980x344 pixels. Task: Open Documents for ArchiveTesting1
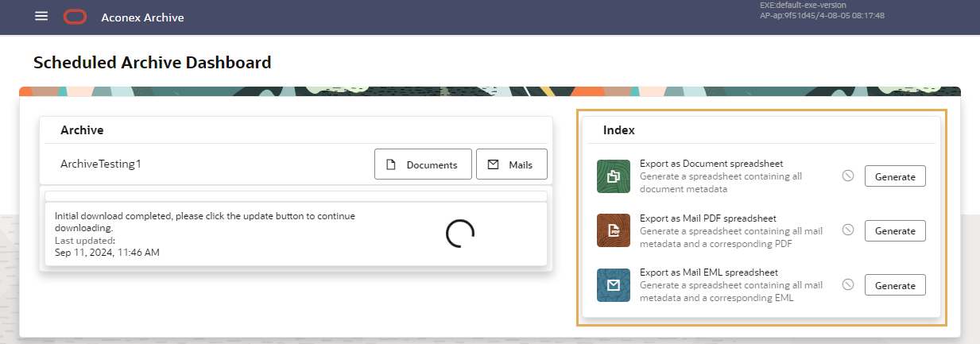click(x=423, y=164)
